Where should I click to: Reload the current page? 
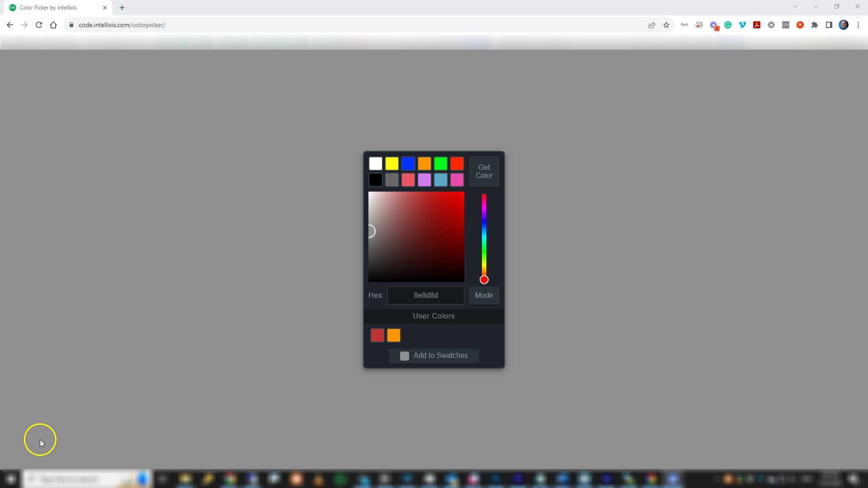click(38, 25)
